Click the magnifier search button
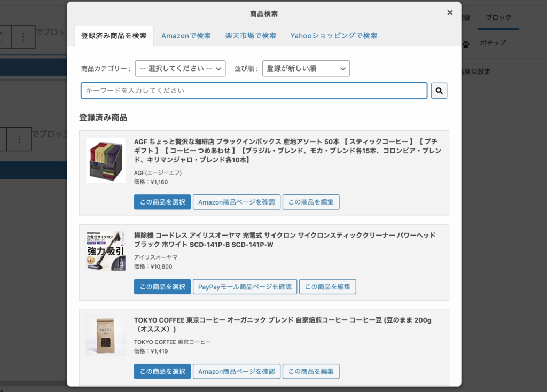Image resolution: width=547 pixels, height=392 pixels. [439, 91]
